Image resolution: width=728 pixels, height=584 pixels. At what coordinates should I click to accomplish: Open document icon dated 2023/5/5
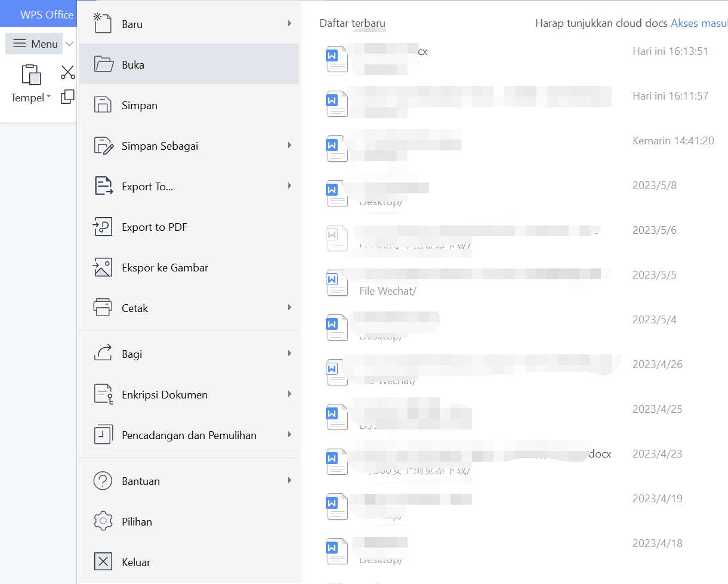337,283
